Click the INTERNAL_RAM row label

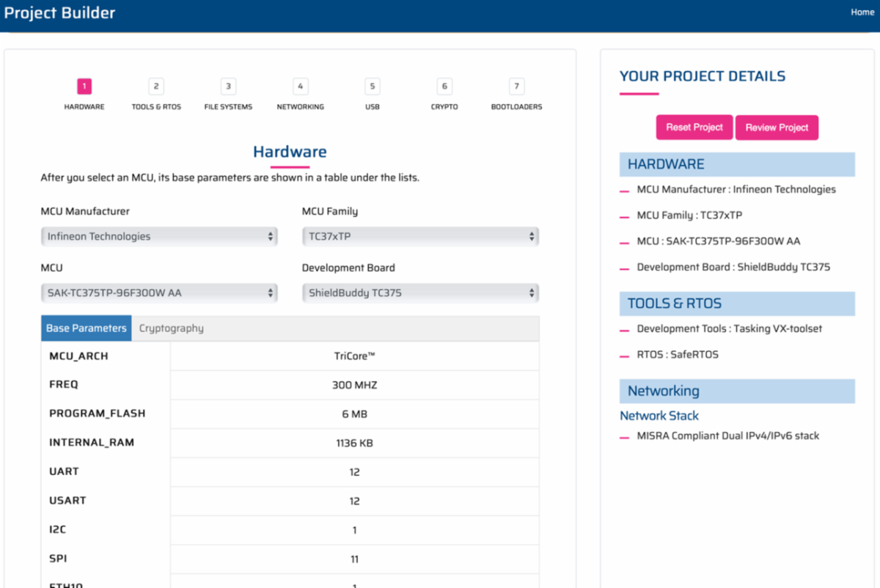(x=92, y=443)
